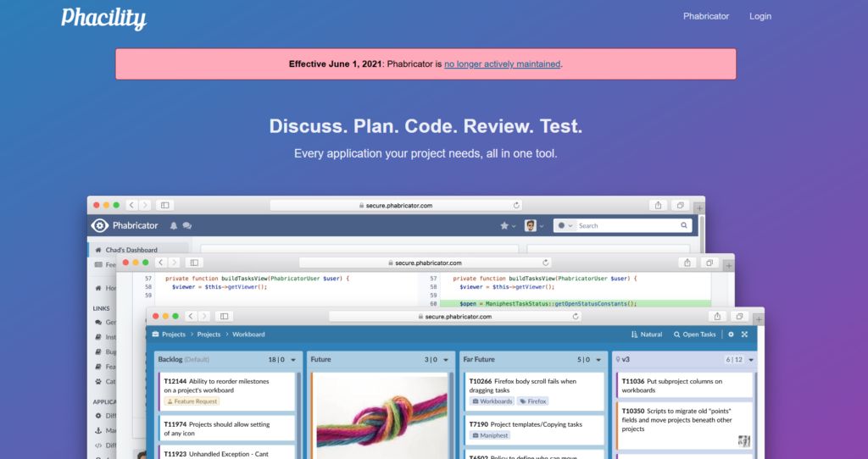Expand the Backlog column dropdown

click(293, 359)
